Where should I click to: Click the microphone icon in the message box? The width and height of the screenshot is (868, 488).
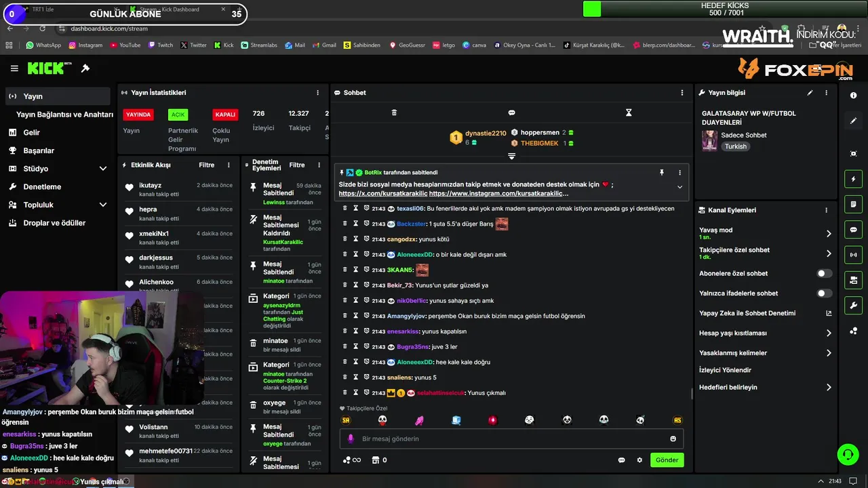[x=351, y=439]
